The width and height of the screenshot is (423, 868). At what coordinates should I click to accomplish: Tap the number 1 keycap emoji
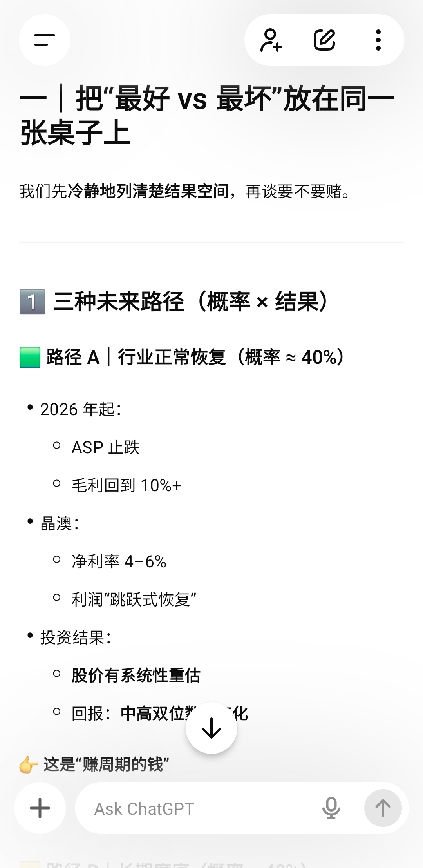33,302
